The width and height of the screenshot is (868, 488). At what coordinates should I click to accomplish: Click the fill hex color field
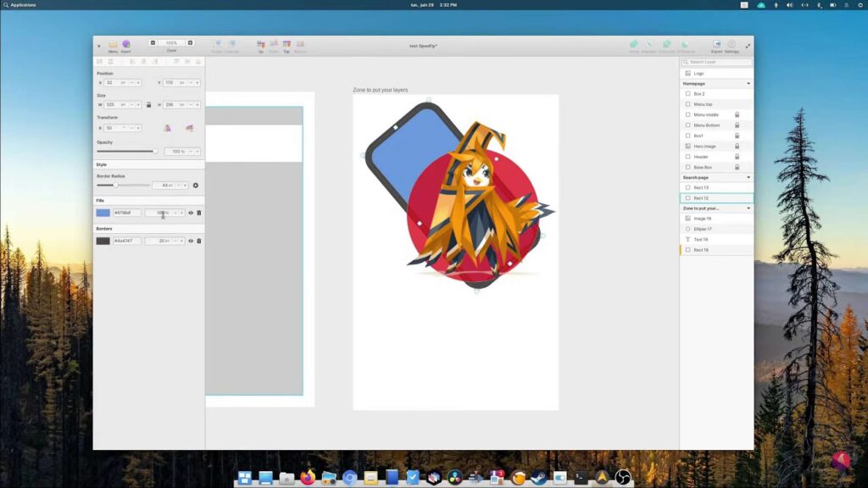point(127,213)
